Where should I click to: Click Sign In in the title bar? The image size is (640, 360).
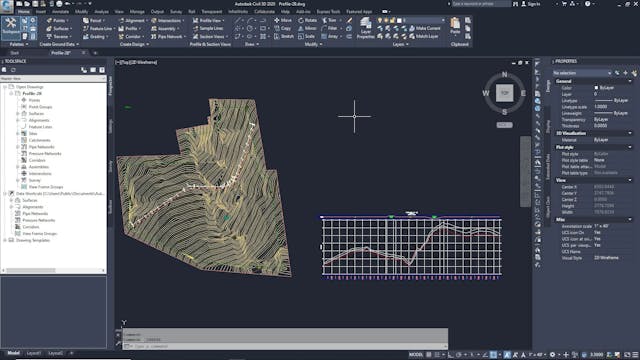click(531, 4)
